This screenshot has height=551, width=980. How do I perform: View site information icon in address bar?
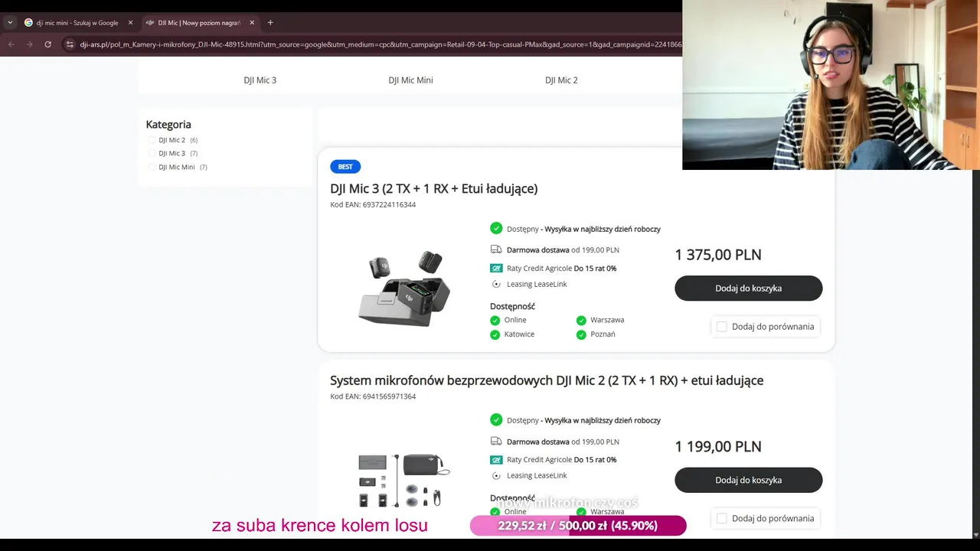[x=70, y=44]
